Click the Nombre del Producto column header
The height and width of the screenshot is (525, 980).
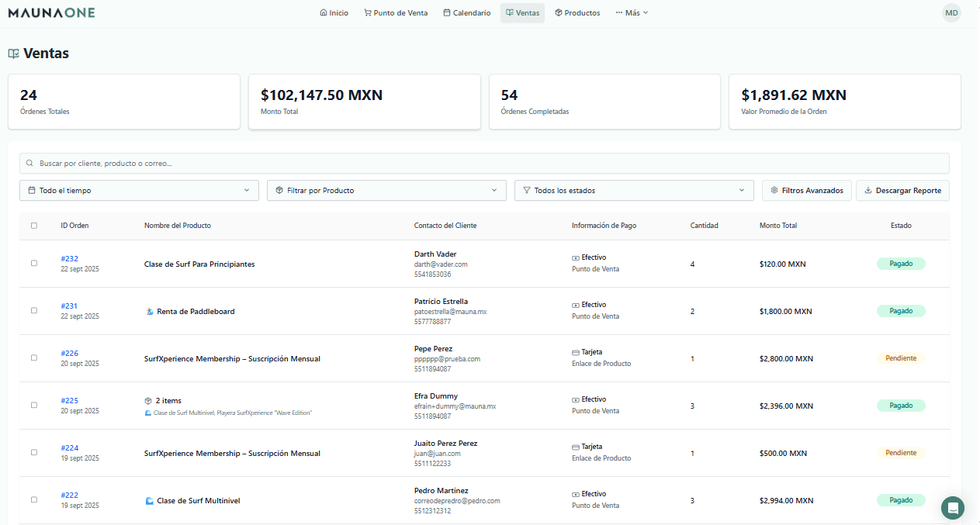(x=178, y=226)
